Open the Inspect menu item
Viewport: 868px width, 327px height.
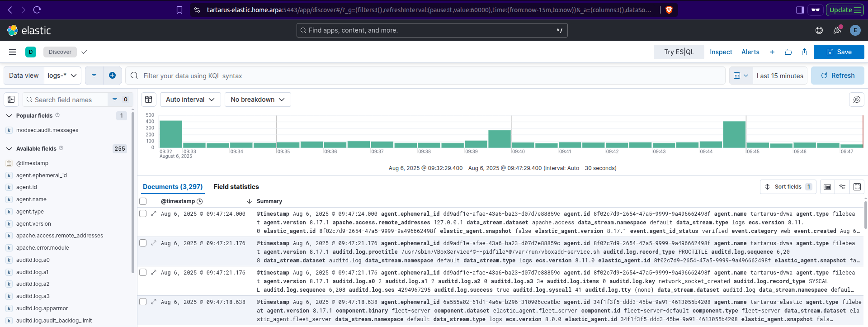point(721,52)
